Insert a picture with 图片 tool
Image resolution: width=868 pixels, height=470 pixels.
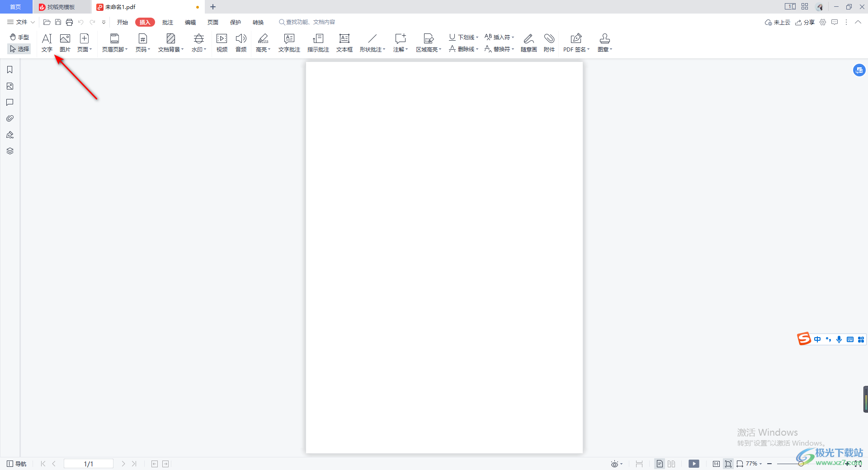coord(65,43)
